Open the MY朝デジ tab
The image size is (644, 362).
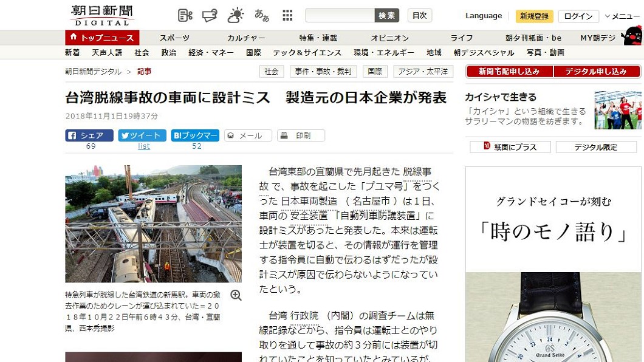(x=598, y=38)
